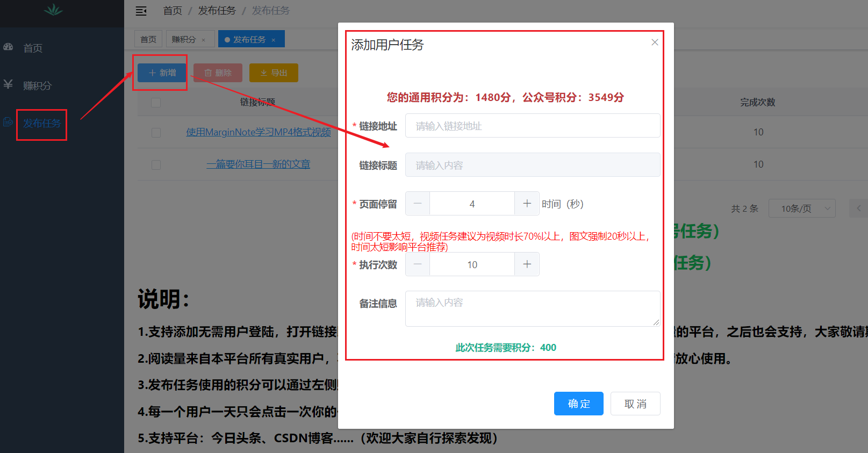This screenshot has height=453, width=868.
Task: Decrease 页面停留 seconds with minus
Action: click(x=418, y=204)
